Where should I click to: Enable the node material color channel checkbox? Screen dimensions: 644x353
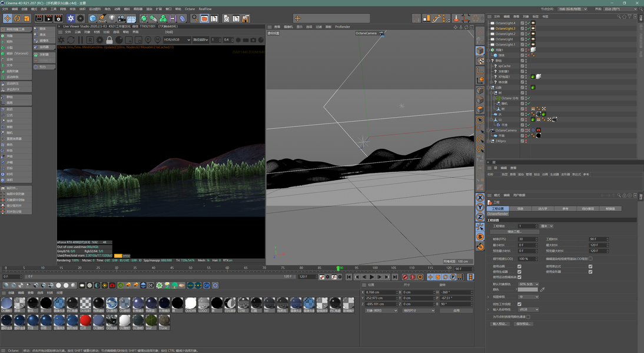pos(528,317)
